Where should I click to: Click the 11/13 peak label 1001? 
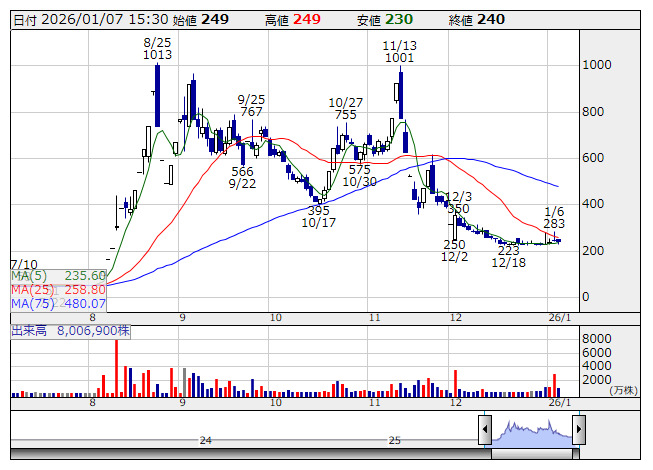399,59
